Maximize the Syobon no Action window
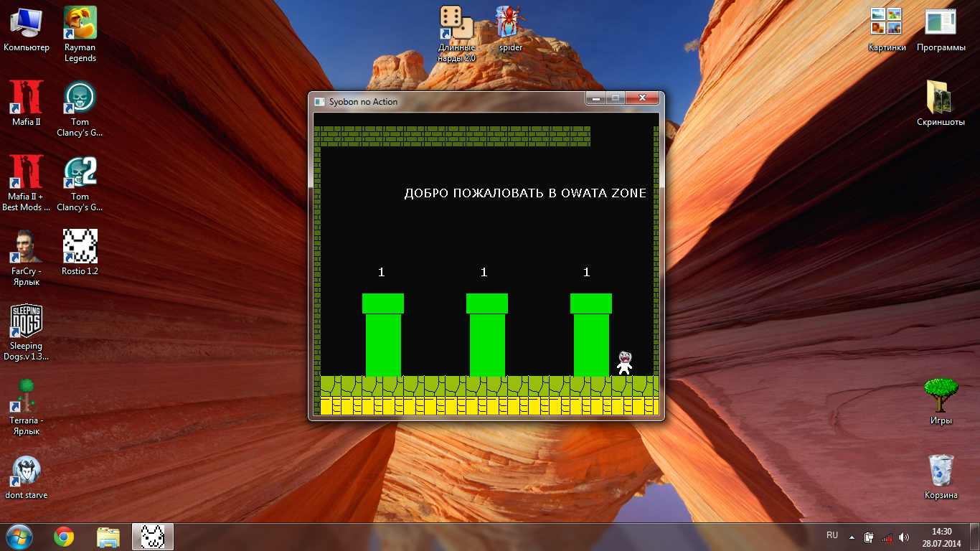This screenshot has height=551, width=980. point(615,98)
